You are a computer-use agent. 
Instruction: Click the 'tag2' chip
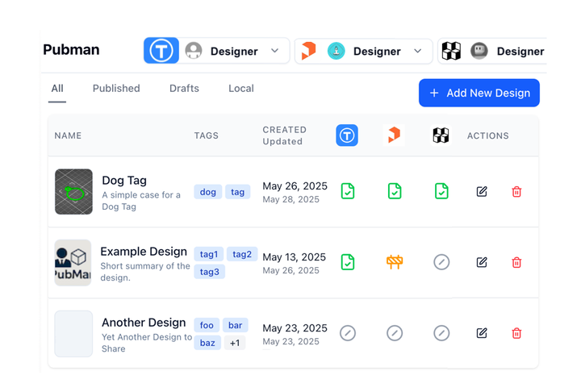[x=242, y=254]
